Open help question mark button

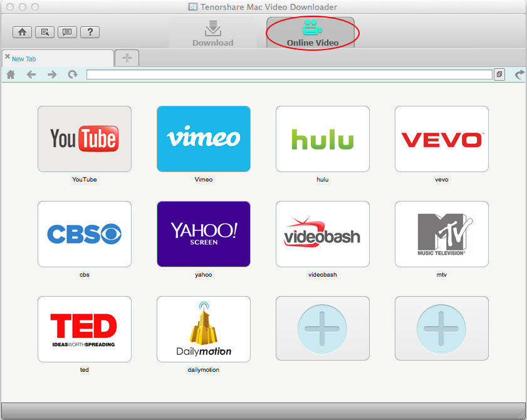90,32
